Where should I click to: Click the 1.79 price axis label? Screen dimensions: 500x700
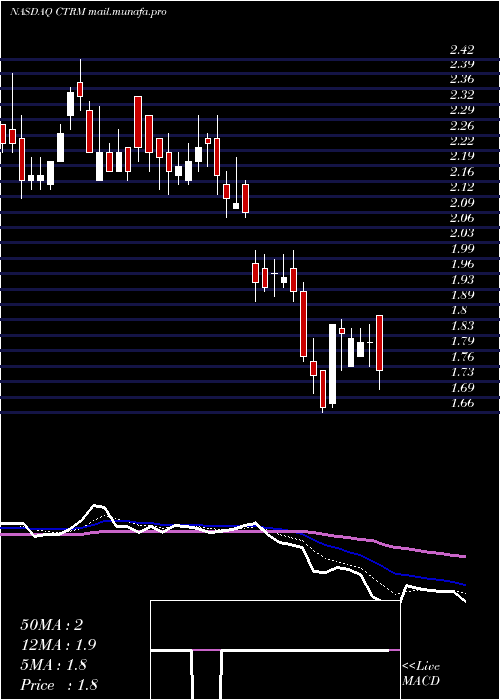pos(462,341)
